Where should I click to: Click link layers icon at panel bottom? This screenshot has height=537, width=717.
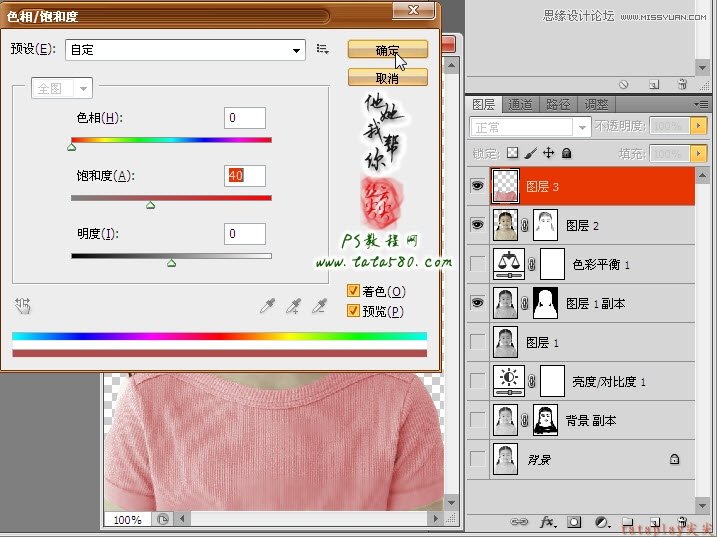(519, 522)
